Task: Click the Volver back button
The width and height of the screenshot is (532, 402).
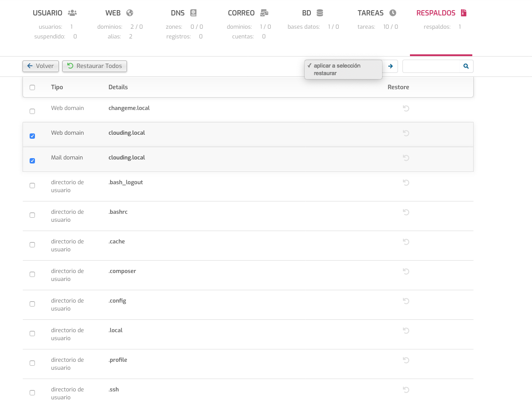Action: 40,66
